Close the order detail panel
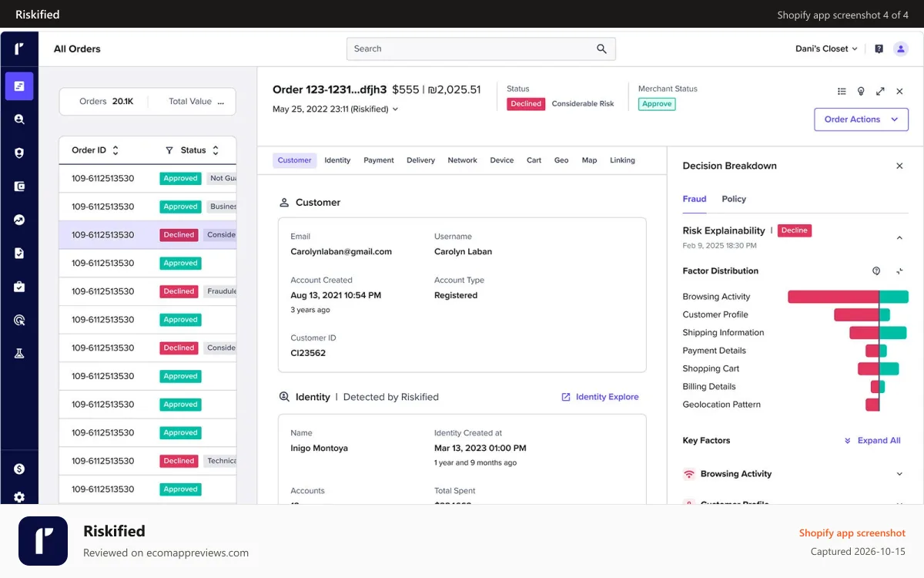 [x=899, y=91]
